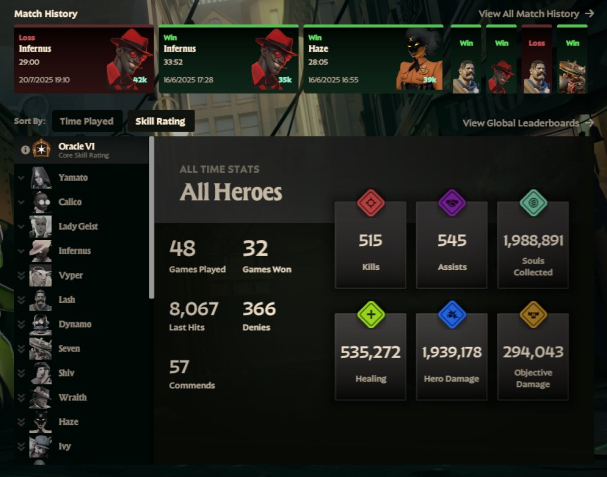The height and width of the screenshot is (477, 607).
Task: Select the purple Assists handshake icon
Action: pos(452,202)
